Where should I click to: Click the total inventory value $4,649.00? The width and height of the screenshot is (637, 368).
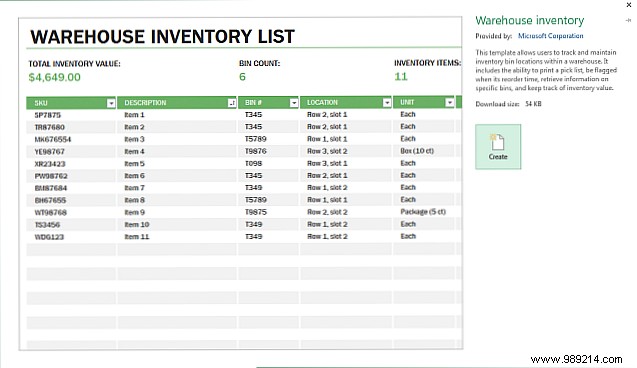[x=54, y=77]
